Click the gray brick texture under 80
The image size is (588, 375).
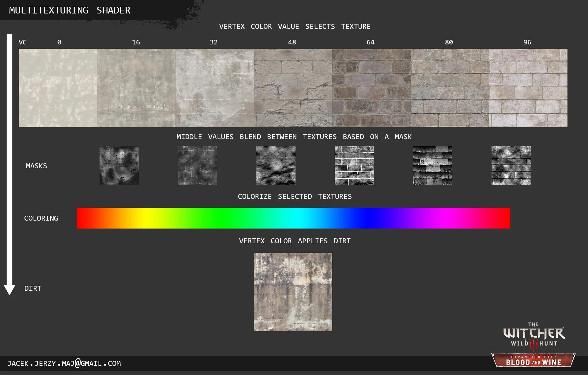tap(450, 88)
